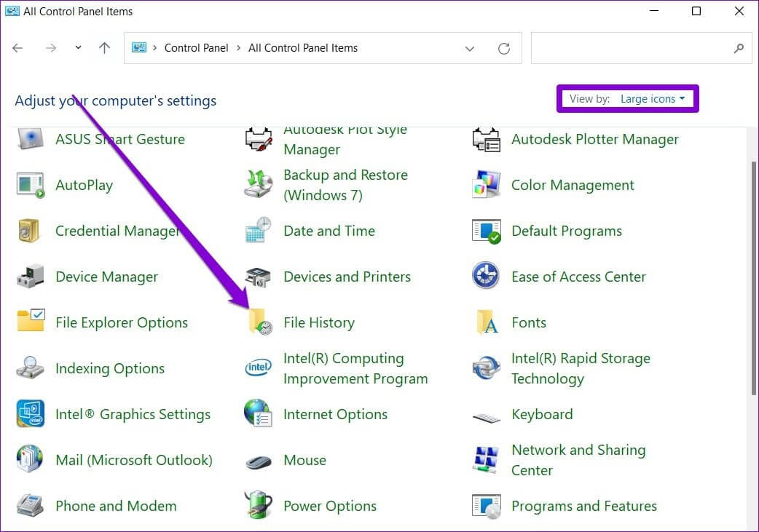The width and height of the screenshot is (759, 532).
Task: Open the Date and Time calendar icon
Action: tap(258, 230)
